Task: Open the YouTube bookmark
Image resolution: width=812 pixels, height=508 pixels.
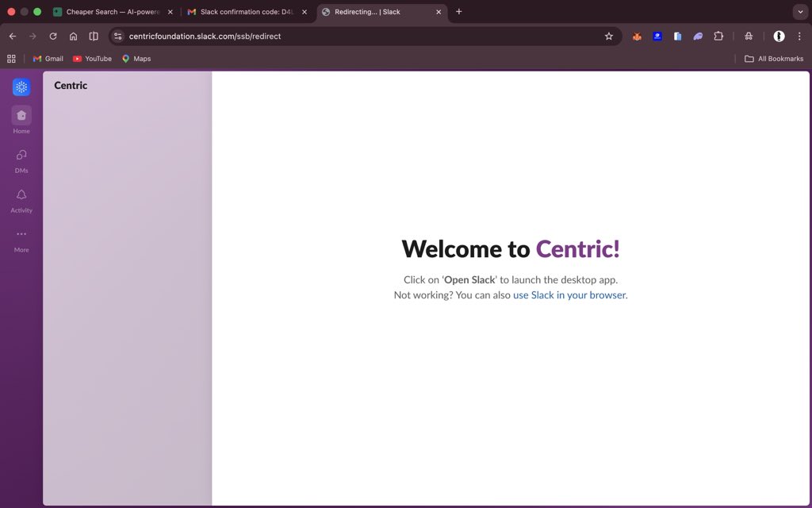Action: pos(92,59)
